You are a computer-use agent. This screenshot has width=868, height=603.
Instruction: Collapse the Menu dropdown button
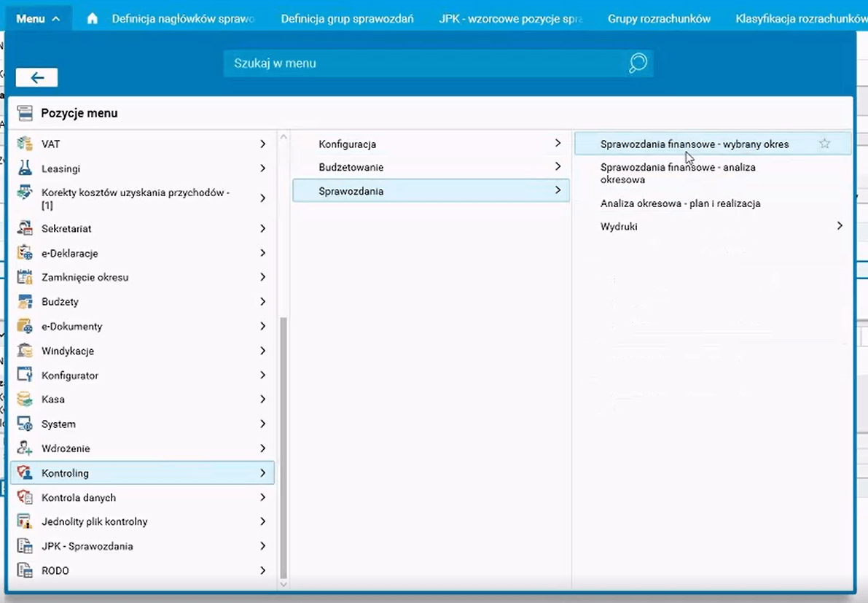click(x=38, y=19)
